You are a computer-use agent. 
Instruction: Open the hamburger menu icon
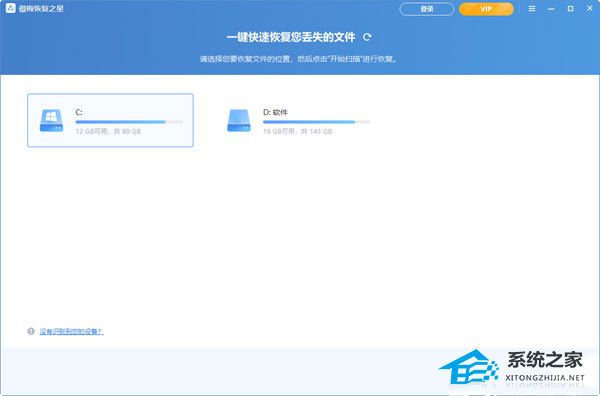(x=532, y=8)
